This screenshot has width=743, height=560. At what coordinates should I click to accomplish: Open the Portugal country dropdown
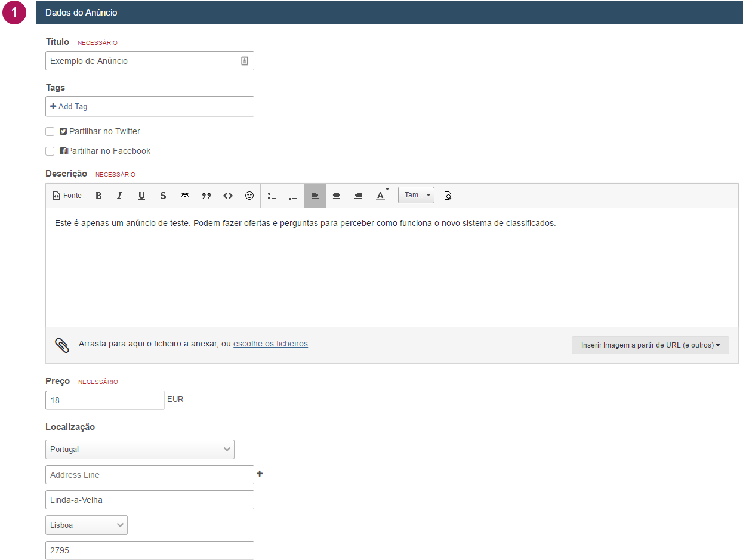point(140,450)
